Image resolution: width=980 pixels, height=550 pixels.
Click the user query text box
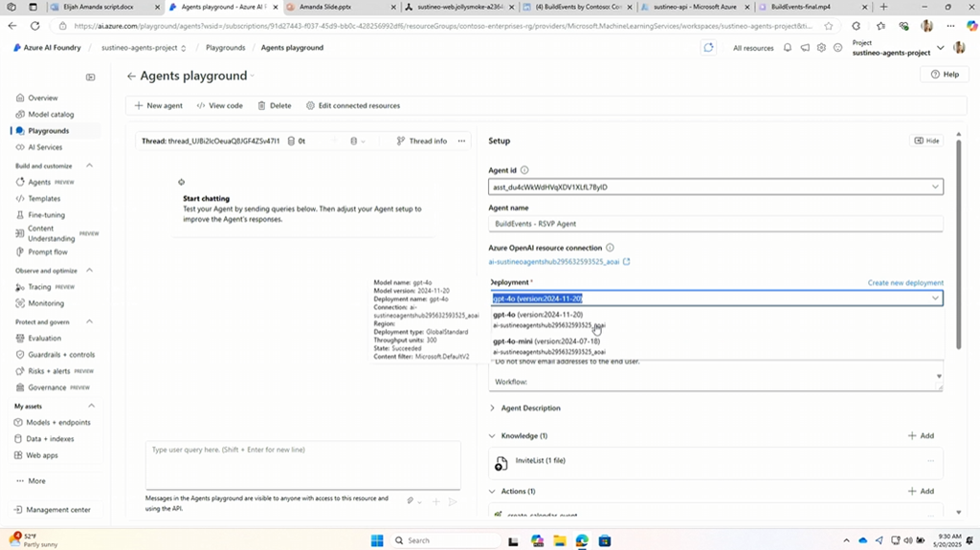303,465
